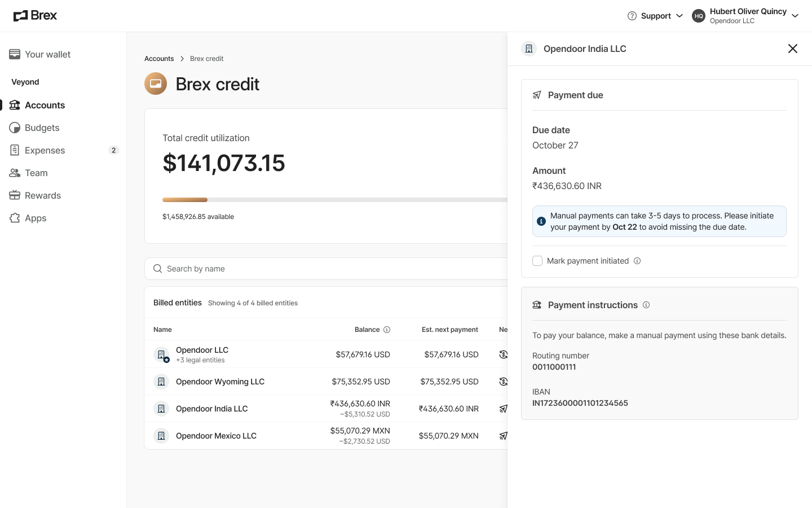Sort by Name column header
812x508 pixels.
162,330
